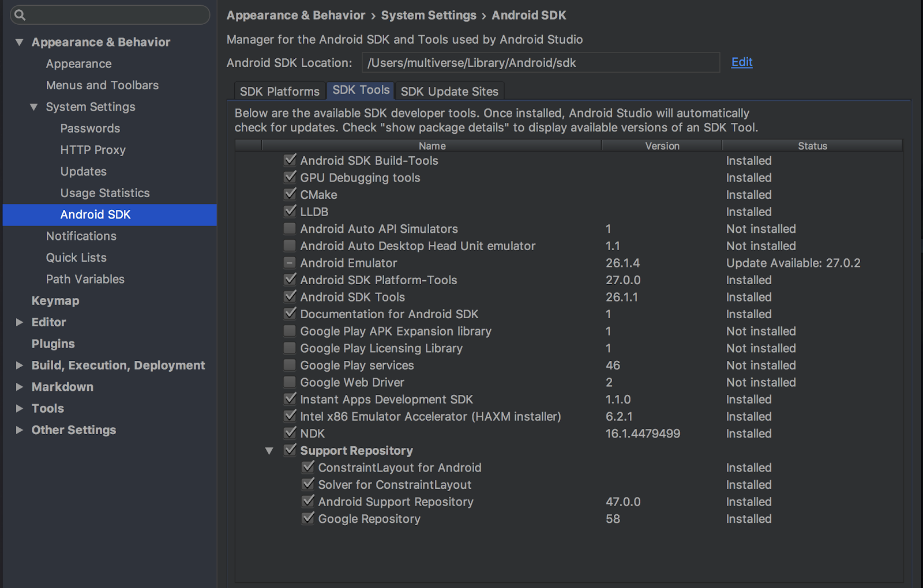The width and height of the screenshot is (923, 588).
Task: Uncheck Solver for ConstraintLayout
Action: [308, 484]
